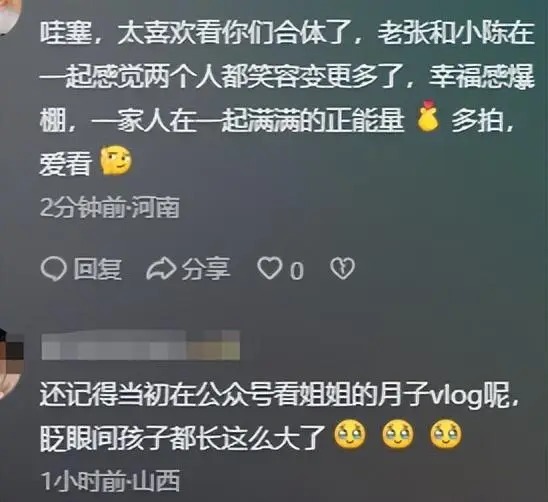Tap the lucky bag emoji after 正能量

(428, 116)
